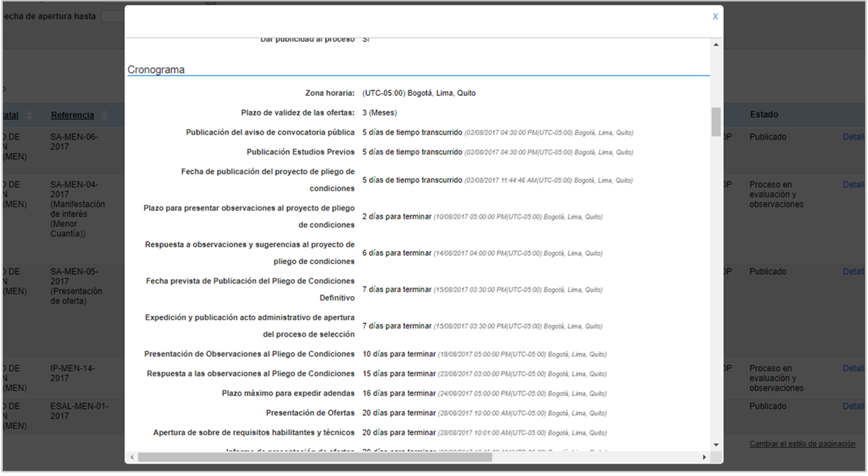This screenshot has width=868, height=476.
Task: Click the '3 (Meses)' value
Action: pyautogui.click(x=380, y=113)
